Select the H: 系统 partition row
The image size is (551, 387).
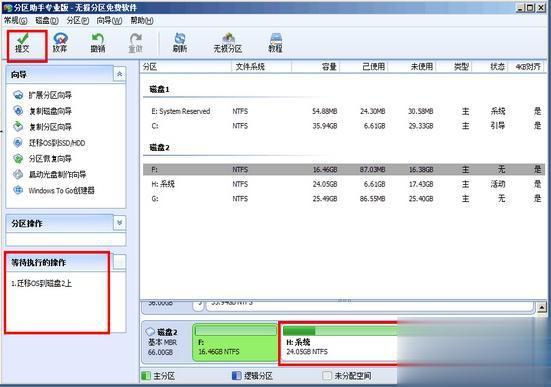pos(344,184)
